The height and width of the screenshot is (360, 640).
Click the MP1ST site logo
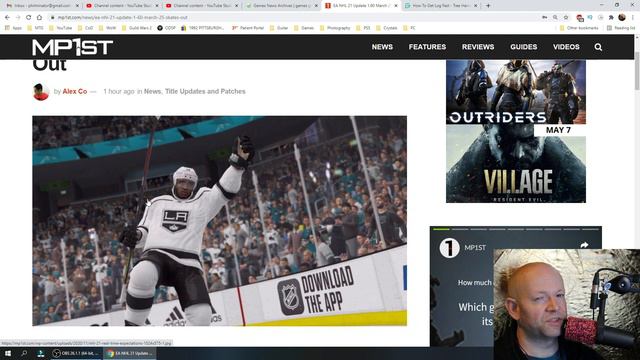click(72, 47)
